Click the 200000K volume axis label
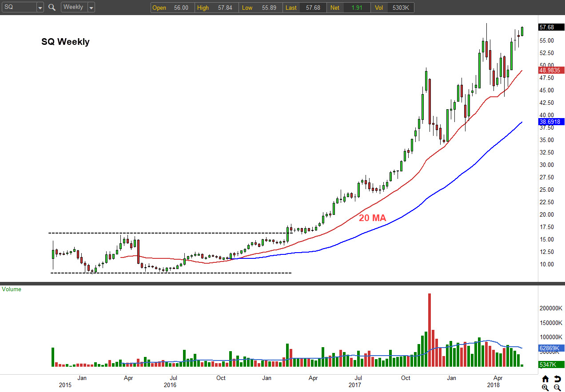The image size is (565, 392). [551, 308]
